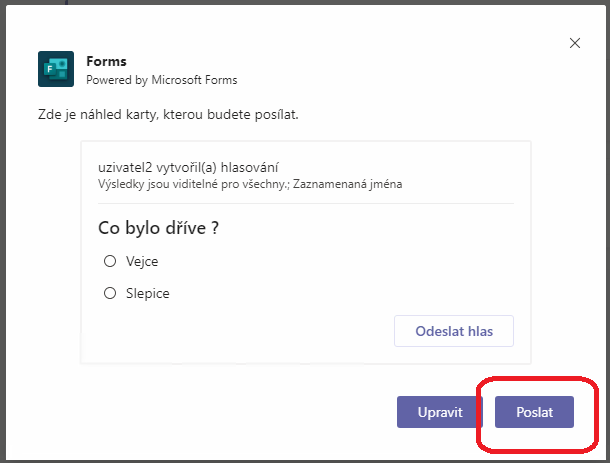Image resolution: width=610 pixels, height=463 pixels.
Task: Click the Powered by Microsoft Forms text
Action: (x=161, y=80)
